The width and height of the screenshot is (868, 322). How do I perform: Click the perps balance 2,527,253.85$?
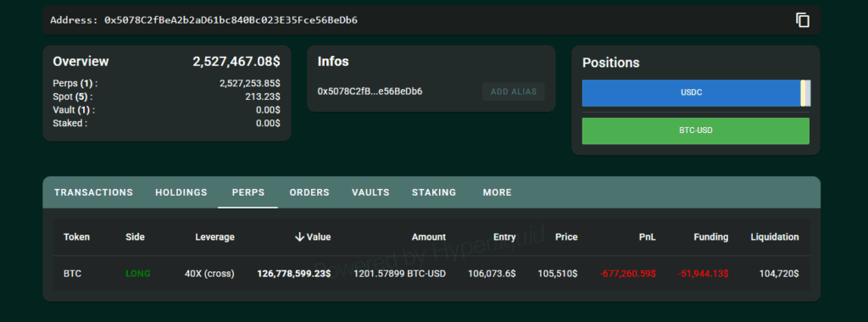tap(250, 84)
